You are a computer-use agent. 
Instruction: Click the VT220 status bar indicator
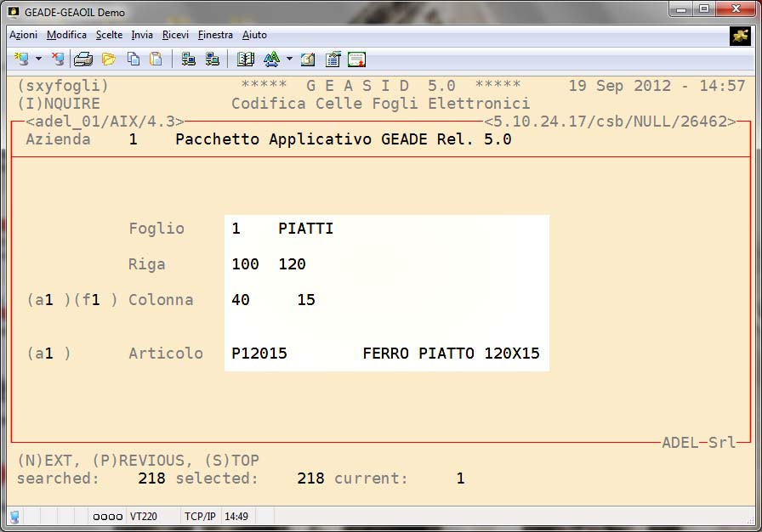(141, 517)
